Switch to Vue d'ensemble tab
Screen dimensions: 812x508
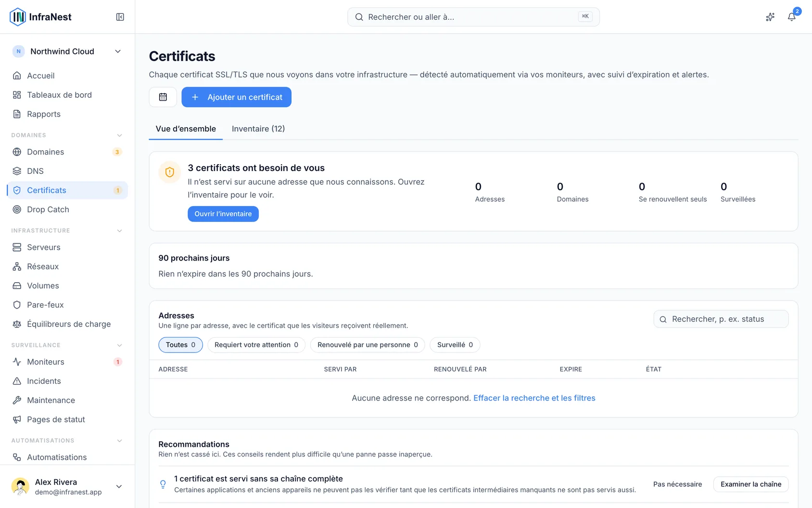[186, 129]
